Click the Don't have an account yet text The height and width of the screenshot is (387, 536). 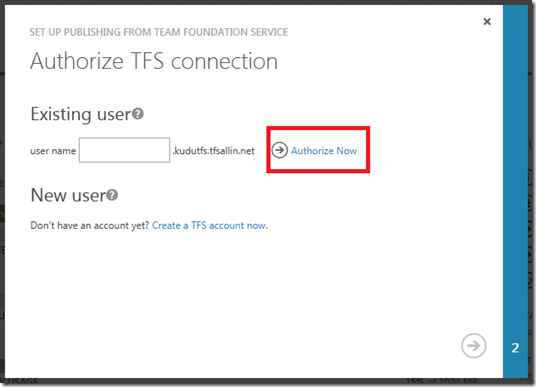pos(90,225)
